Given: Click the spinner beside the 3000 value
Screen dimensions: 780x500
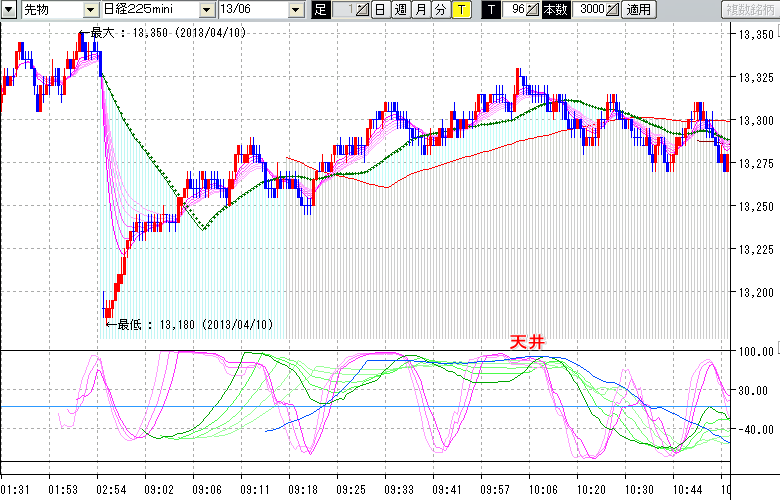Looking at the screenshot, I should pyautogui.click(x=612, y=10).
